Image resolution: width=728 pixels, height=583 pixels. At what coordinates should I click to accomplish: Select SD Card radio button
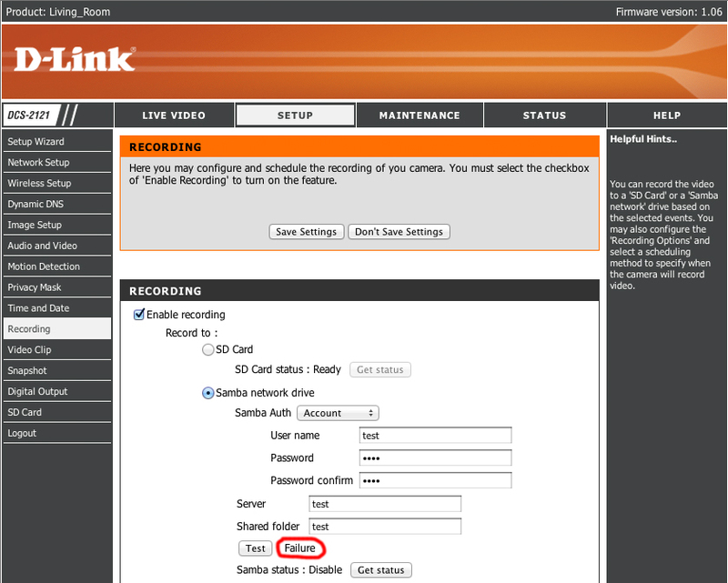click(x=208, y=349)
